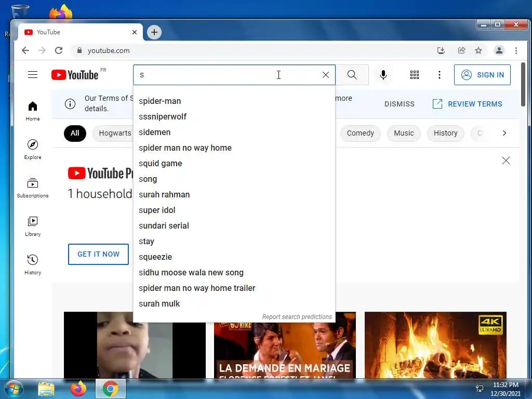Open the Chrome profile avatar icon
This screenshot has height=399, width=532.
pos(499,50)
